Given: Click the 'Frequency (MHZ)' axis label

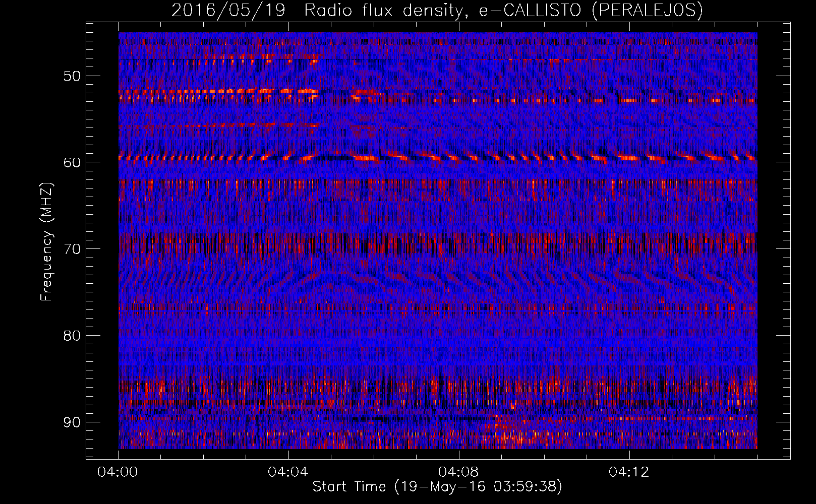Looking at the screenshot, I should tap(46, 241).
